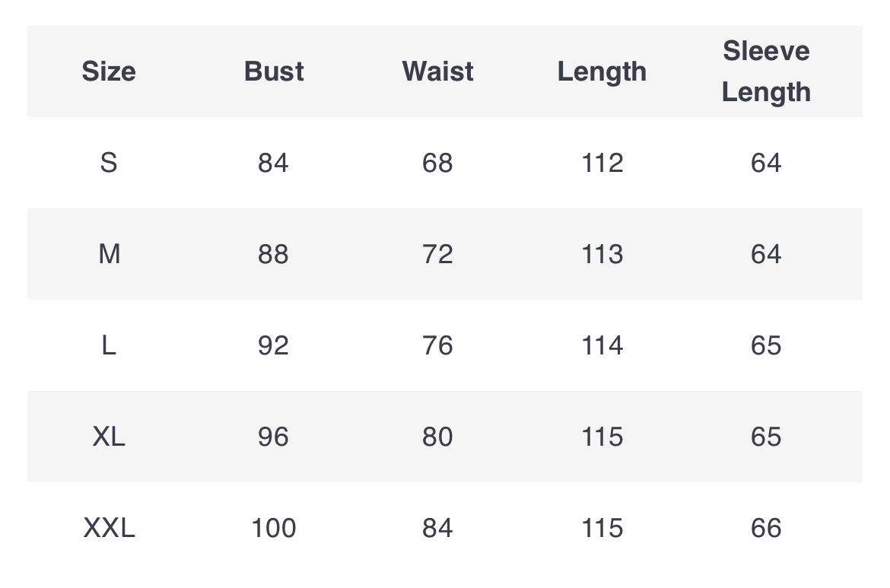Click waist value 80 in XL row
Viewport: 890px width, 588px height.
point(437,437)
